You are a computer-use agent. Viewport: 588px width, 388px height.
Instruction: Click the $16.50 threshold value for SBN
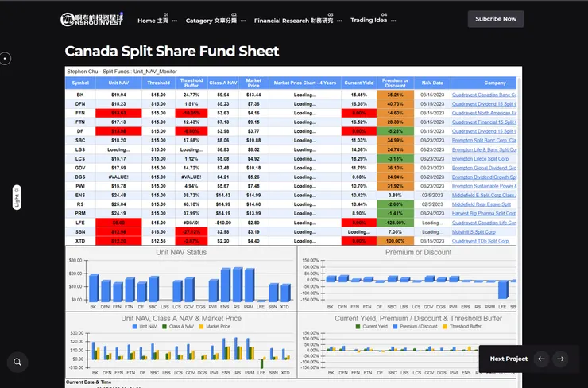point(158,232)
